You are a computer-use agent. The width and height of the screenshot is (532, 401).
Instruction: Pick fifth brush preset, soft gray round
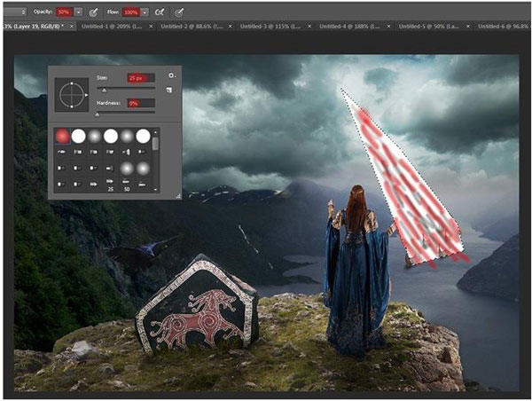[127, 136]
